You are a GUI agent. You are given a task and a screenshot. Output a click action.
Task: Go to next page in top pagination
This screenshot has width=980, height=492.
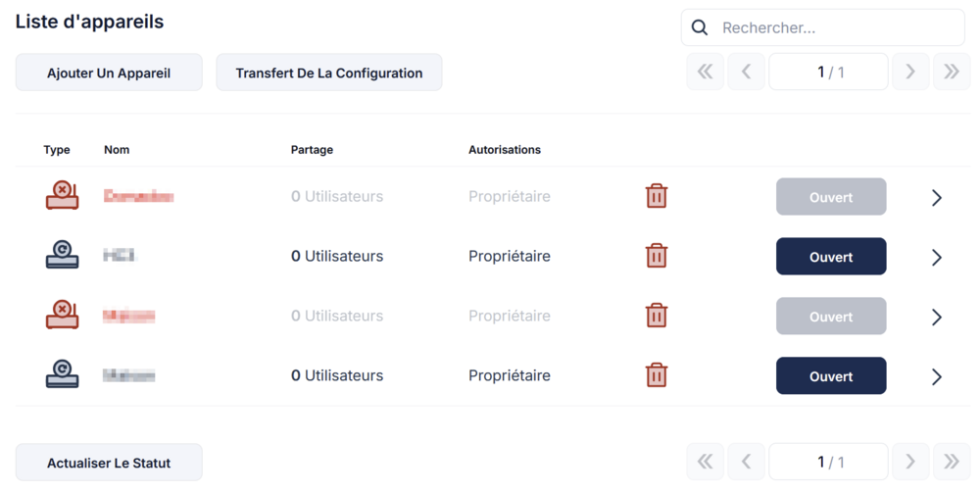(x=910, y=72)
